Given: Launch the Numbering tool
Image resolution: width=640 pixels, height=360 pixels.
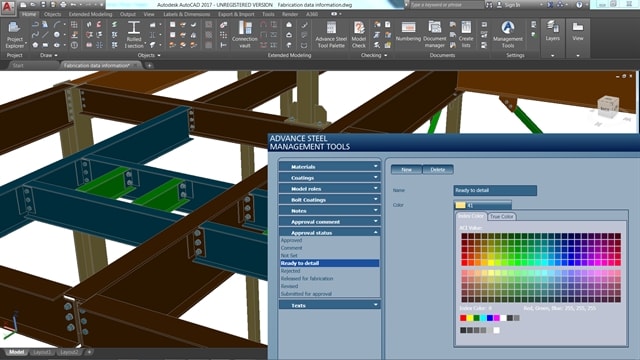Looking at the screenshot, I should click(408, 31).
